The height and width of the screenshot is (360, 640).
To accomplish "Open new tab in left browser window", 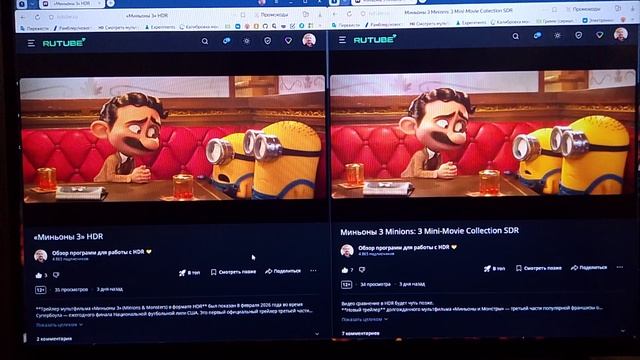I will pyautogui.click(x=110, y=3).
